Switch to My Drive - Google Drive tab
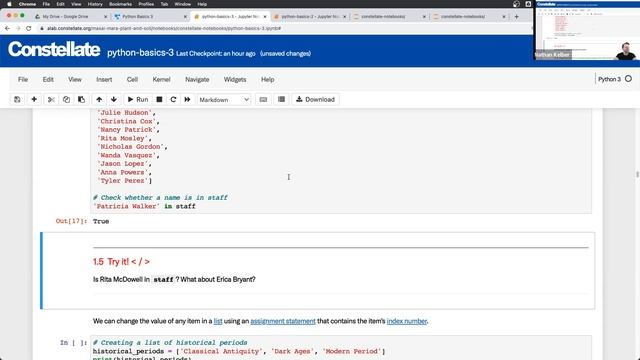The height and width of the screenshot is (360, 640). point(65,16)
